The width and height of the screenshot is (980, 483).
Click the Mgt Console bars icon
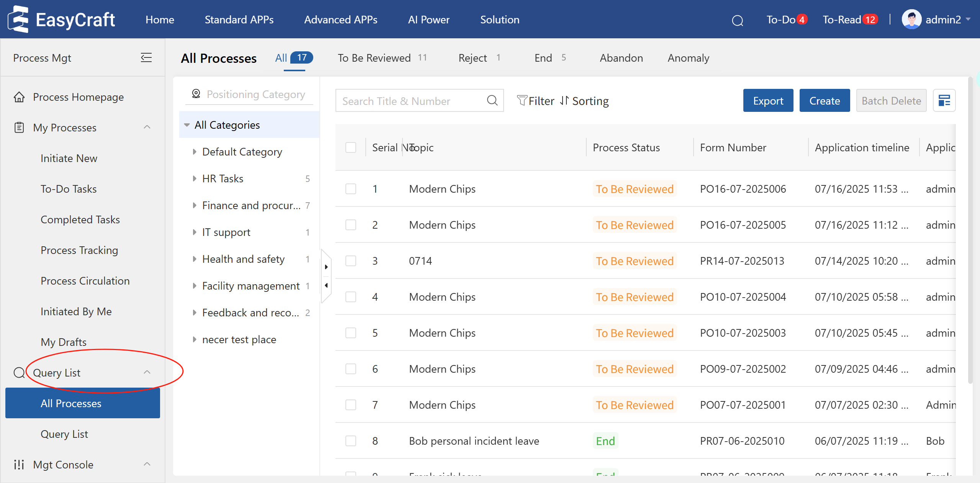(19, 465)
